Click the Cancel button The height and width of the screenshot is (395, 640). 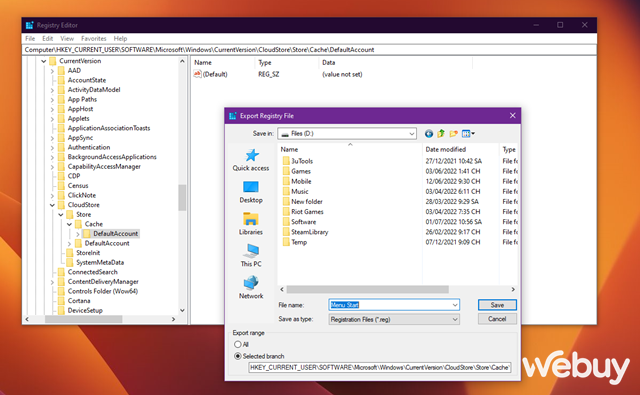[x=497, y=319]
